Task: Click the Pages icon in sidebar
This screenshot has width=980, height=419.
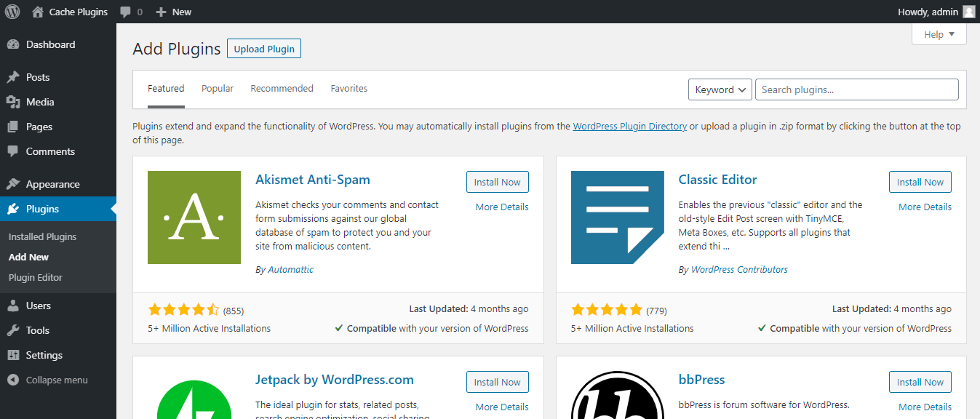Action: (13, 127)
